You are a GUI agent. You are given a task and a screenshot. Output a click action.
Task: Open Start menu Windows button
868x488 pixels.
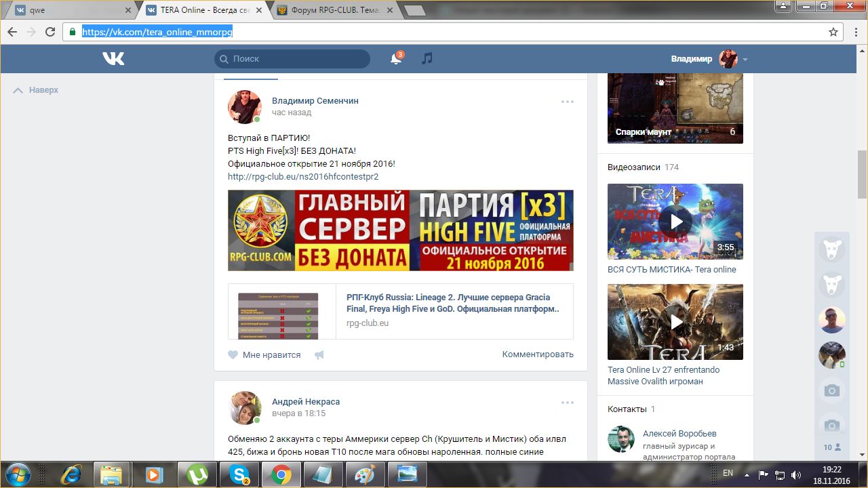(19, 474)
